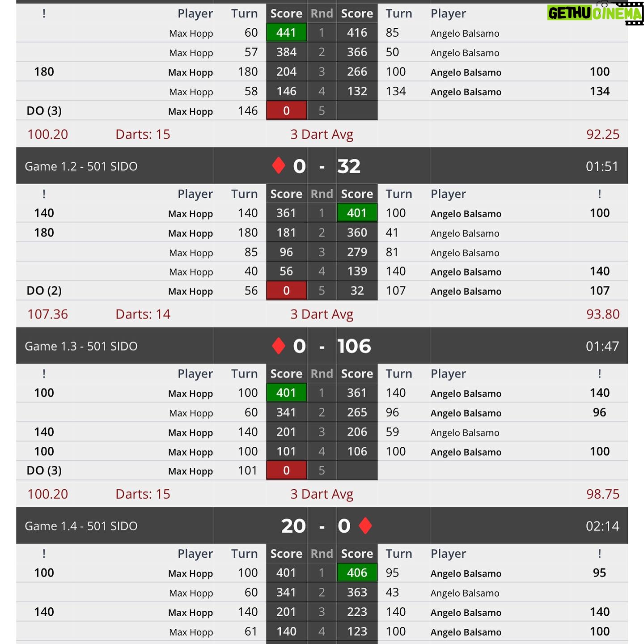This screenshot has width=644, height=644.
Task: Click DO (2) checkout marker
Action: pos(44,291)
